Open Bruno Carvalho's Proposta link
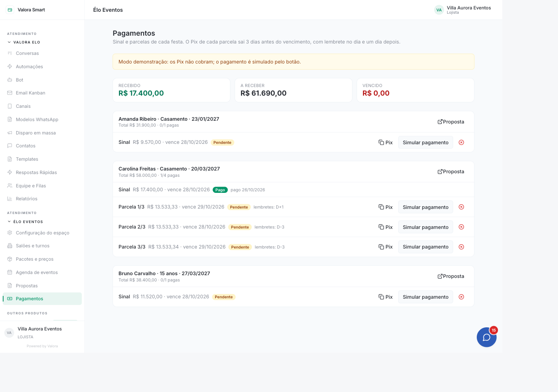 (451, 276)
